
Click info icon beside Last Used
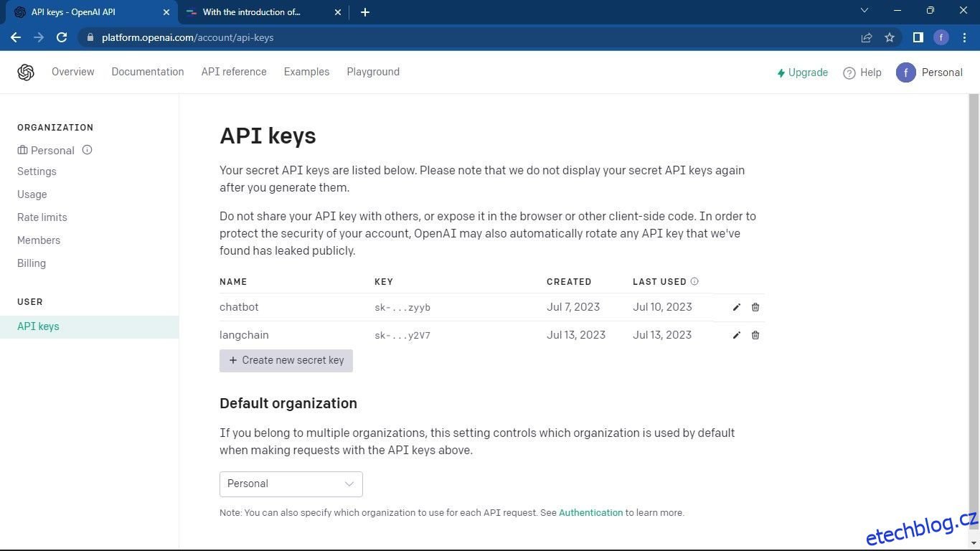694,281
